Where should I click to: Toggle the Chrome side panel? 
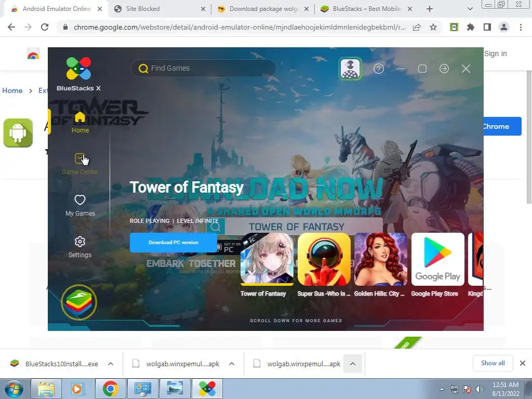tap(487, 27)
